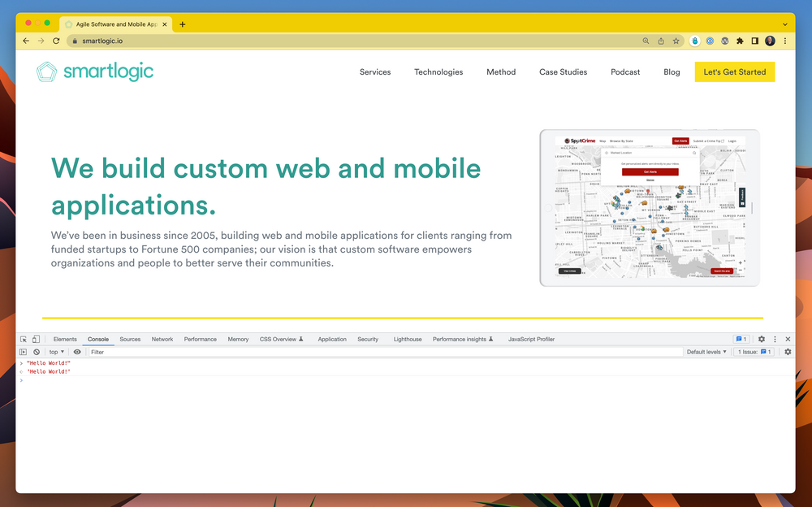
Task: Clear the console with the ban icon
Action: click(x=37, y=352)
